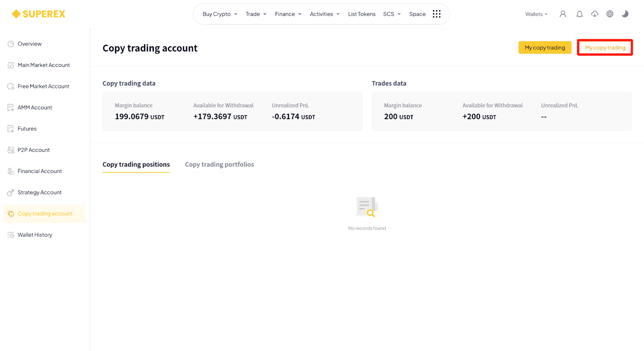The width and height of the screenshot is (644, 351).
Task: Click the +200 USDT withdrawal value
Action: (479, 117)
